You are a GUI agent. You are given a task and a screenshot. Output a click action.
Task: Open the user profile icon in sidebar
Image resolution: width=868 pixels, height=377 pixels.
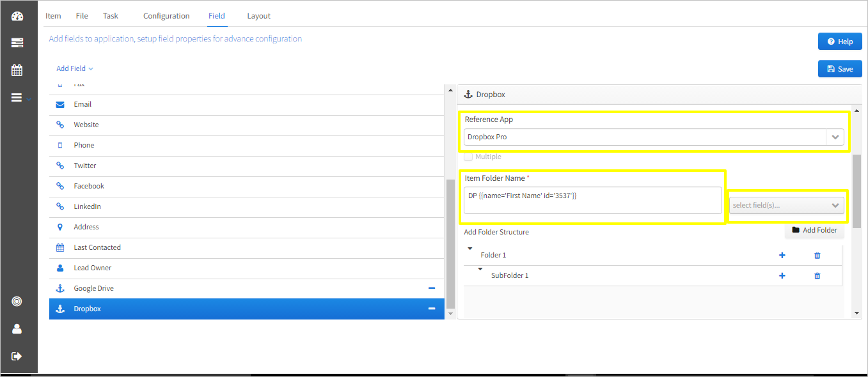[x=17, y=329]
